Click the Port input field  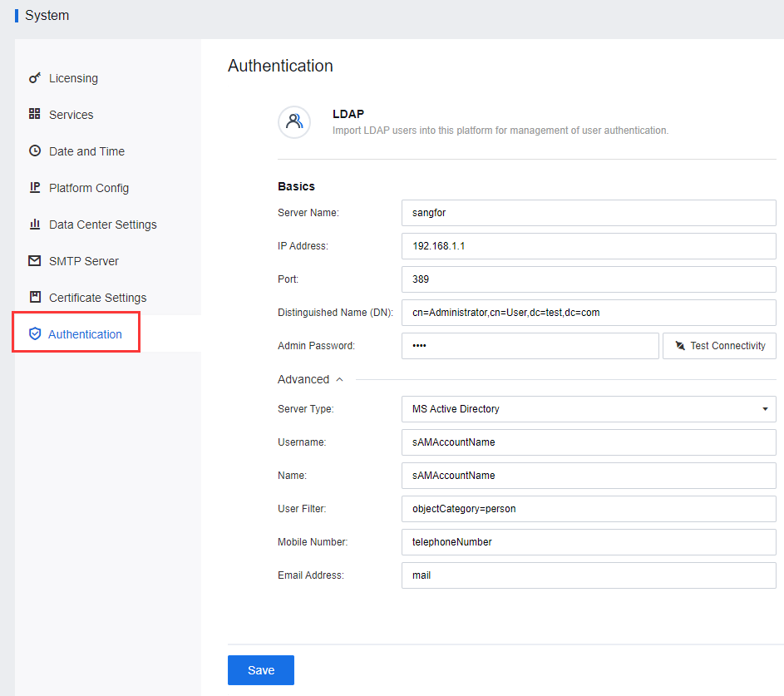tap(589, 279)
